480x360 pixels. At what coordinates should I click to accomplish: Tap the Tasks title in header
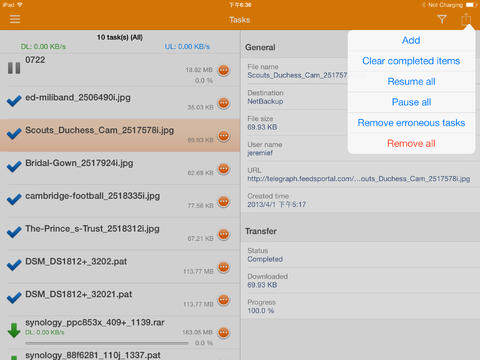coord(239,20)
